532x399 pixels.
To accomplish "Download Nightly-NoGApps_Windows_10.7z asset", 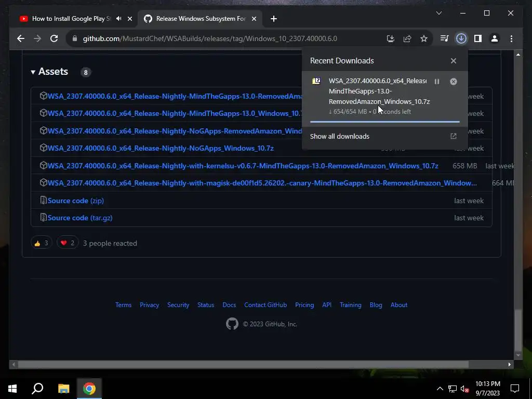I will [x=161, y=148].
